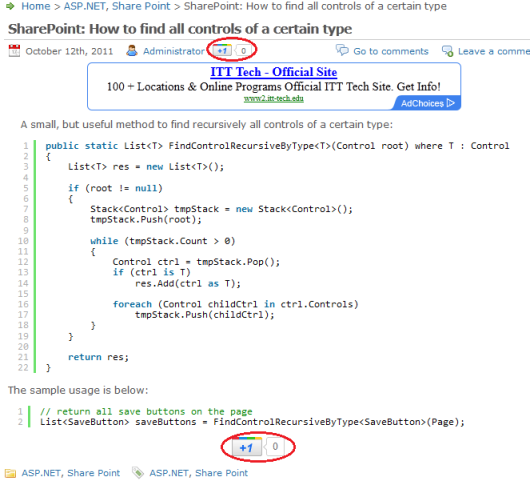Click calendar icon next to post date

pyautogui.click(x=14, y=51)
